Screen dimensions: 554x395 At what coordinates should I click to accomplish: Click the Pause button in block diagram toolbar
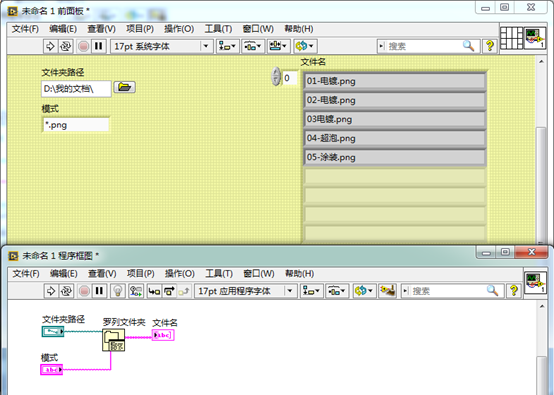pos(99,291)
